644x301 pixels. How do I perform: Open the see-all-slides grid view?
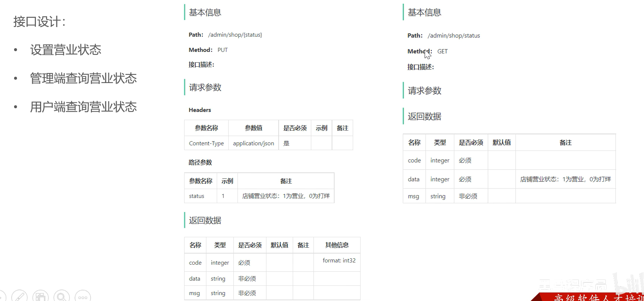pyautogui.click(x=40, y=296)
